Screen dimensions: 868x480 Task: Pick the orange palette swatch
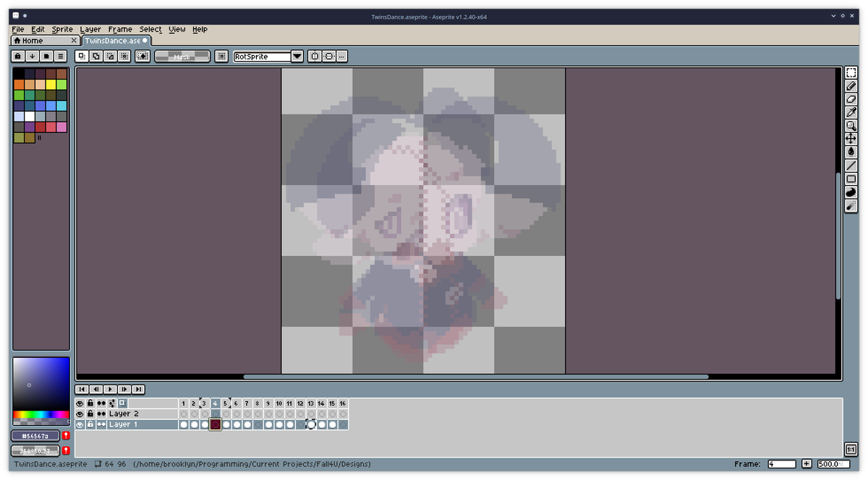(x=19, y=85)
